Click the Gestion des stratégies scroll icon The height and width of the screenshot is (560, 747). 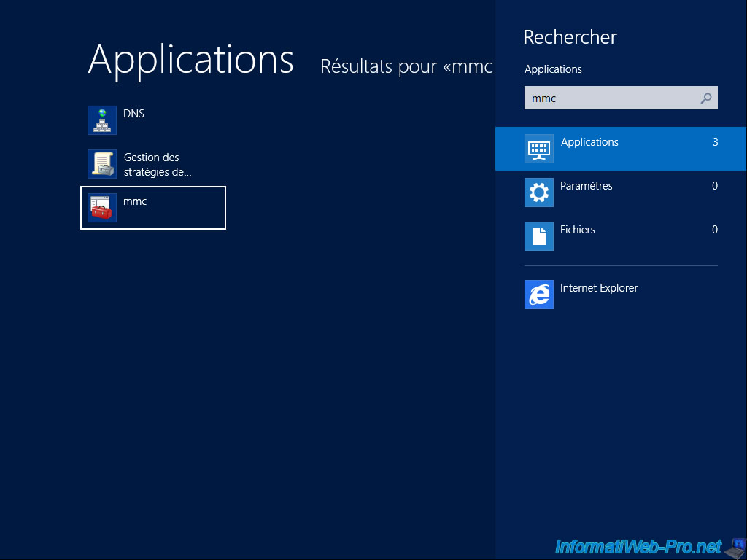[102, 164]
